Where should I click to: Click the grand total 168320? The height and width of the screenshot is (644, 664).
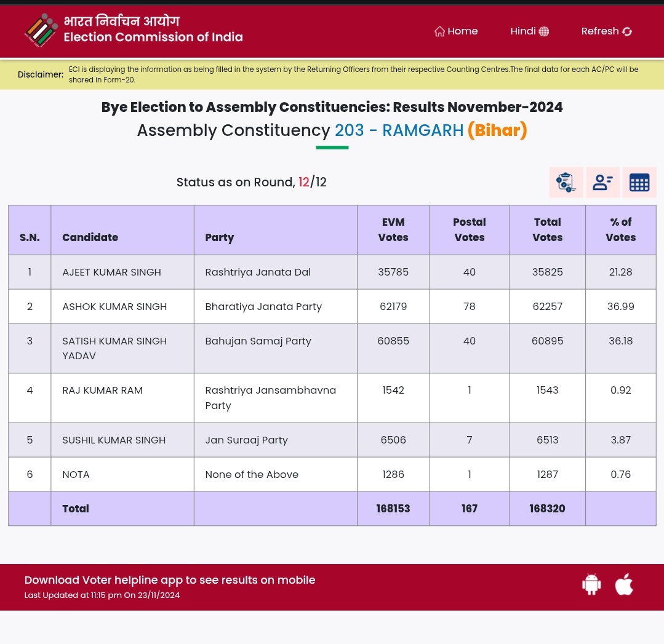click(547, 509)
